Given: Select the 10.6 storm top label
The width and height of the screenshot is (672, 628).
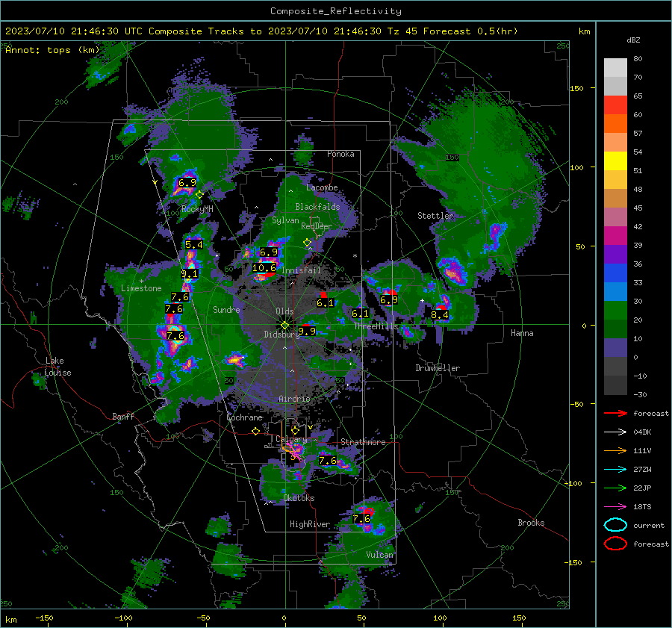Looking at the screenshot, I should [x=264, y=268].
